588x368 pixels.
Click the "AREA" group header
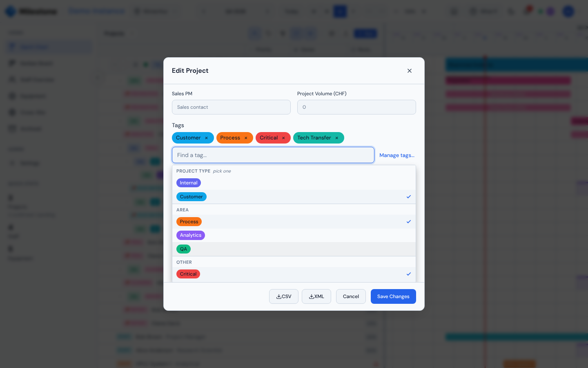point(183,210)
